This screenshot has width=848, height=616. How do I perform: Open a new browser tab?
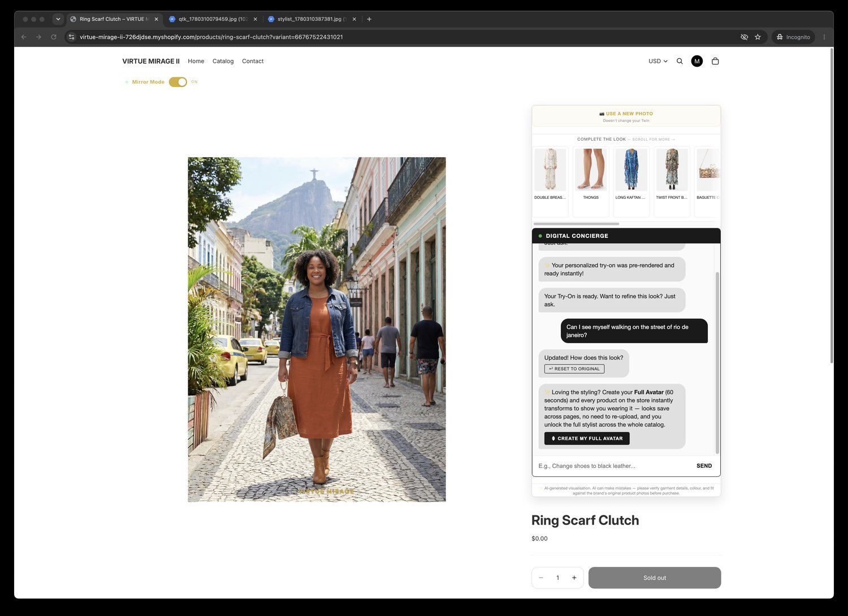(x=369, y=19)
